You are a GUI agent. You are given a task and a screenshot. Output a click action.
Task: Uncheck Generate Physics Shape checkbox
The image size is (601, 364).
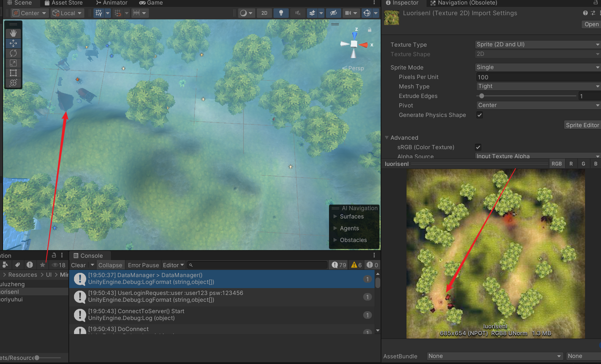pyautogui.click(x=479, y=115)
